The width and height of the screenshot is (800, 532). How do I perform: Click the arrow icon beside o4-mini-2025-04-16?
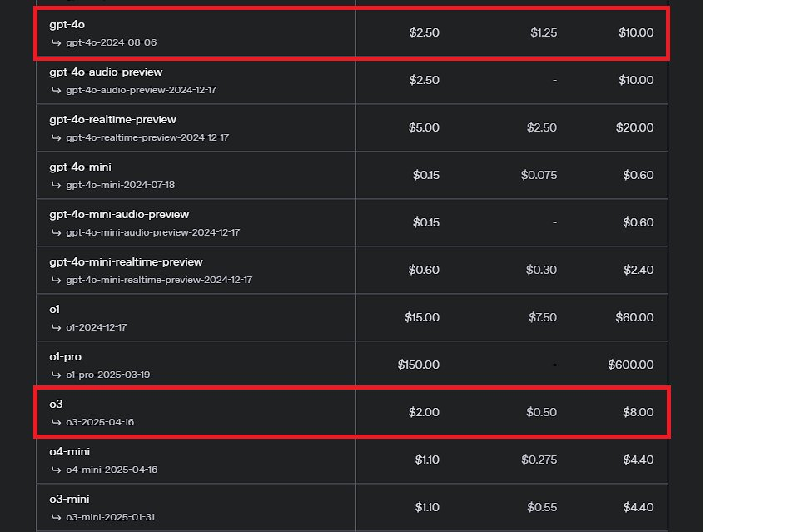pyautogui.click(x=56, y=470)
